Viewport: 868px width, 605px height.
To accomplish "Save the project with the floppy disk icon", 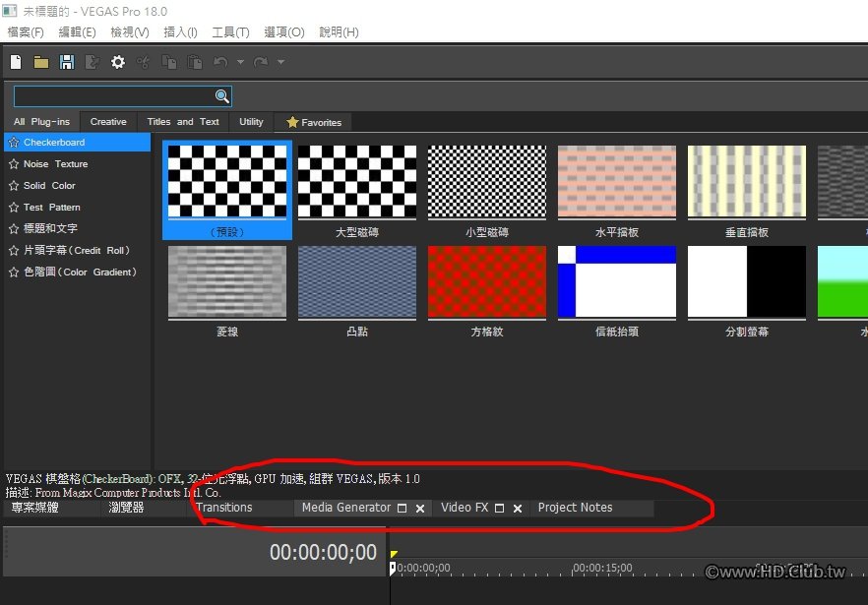I will click(x=67, y=62).
